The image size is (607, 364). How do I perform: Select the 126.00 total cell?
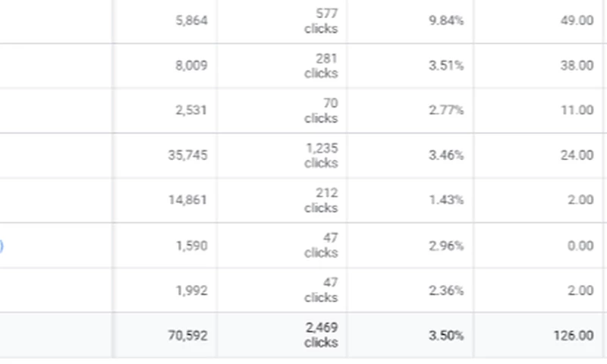(x=574, y=335)
